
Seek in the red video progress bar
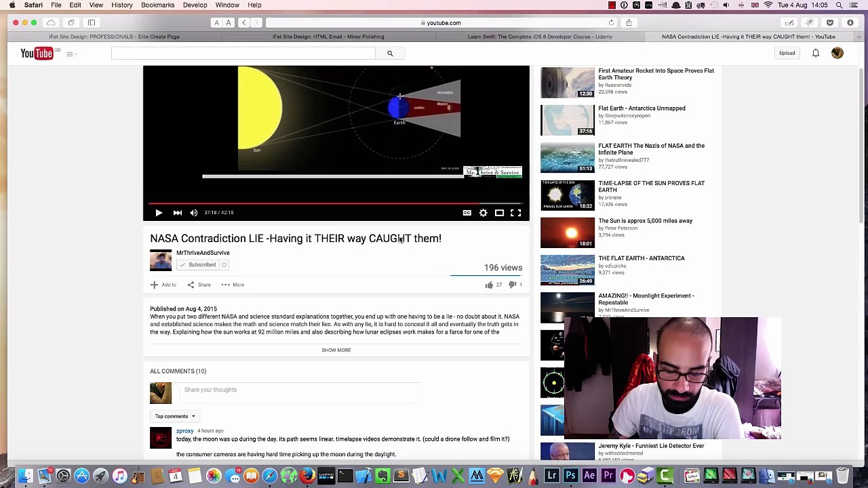[x=336, y=203]
